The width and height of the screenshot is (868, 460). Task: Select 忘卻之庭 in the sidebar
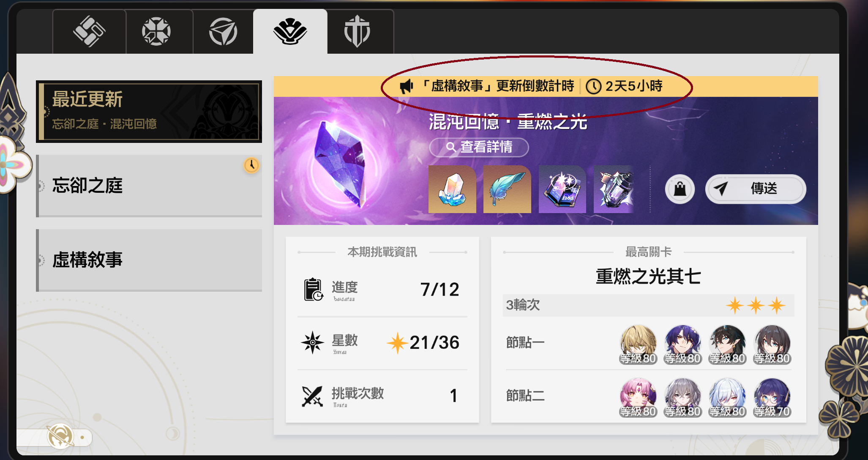[x=149, y=186]
